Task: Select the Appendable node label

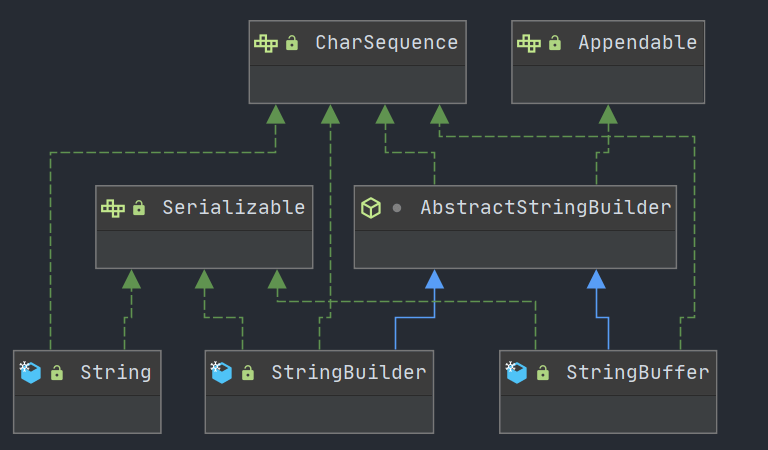Action: click(637, 43)
